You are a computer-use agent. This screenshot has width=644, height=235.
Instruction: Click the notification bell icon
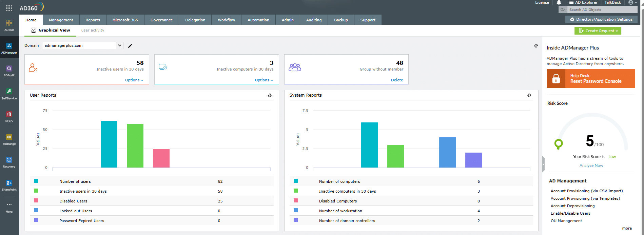click(x=559, y=3)
